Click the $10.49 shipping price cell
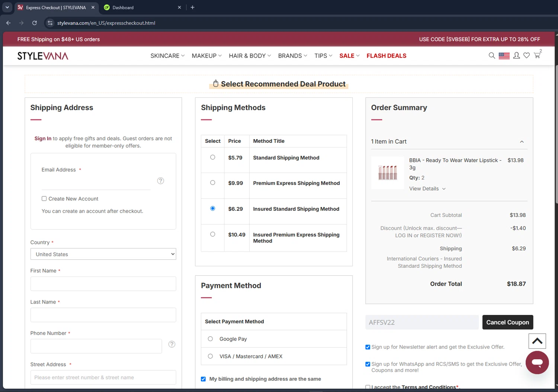The width and height of the screenshot is (558, 392). [237, 238]
